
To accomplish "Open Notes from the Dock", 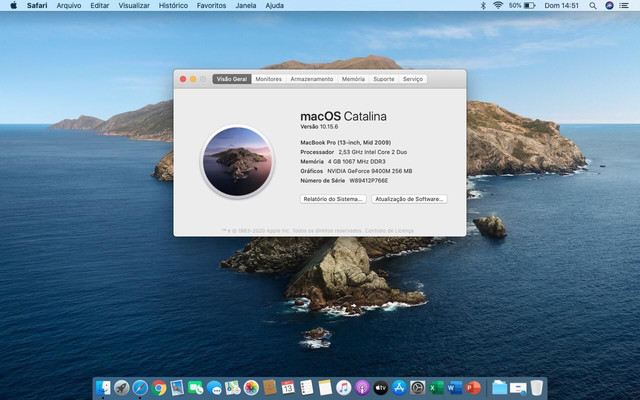I will tap(325, 387).
